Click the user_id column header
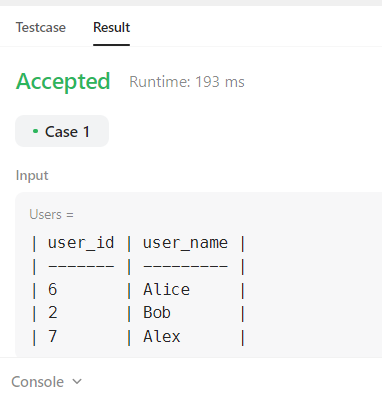Screen dimensions: 382x393 pyautogui.click(x=81, y=243)
